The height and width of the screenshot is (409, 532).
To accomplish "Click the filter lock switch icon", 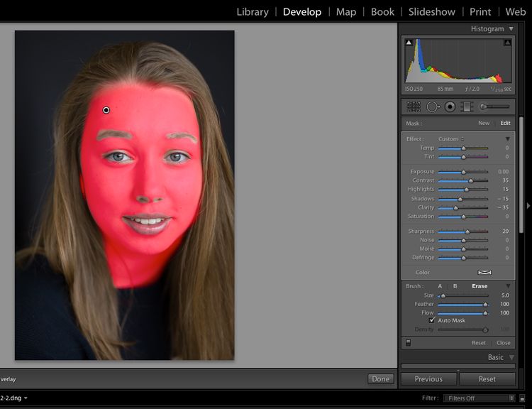I will coord(521,398).
